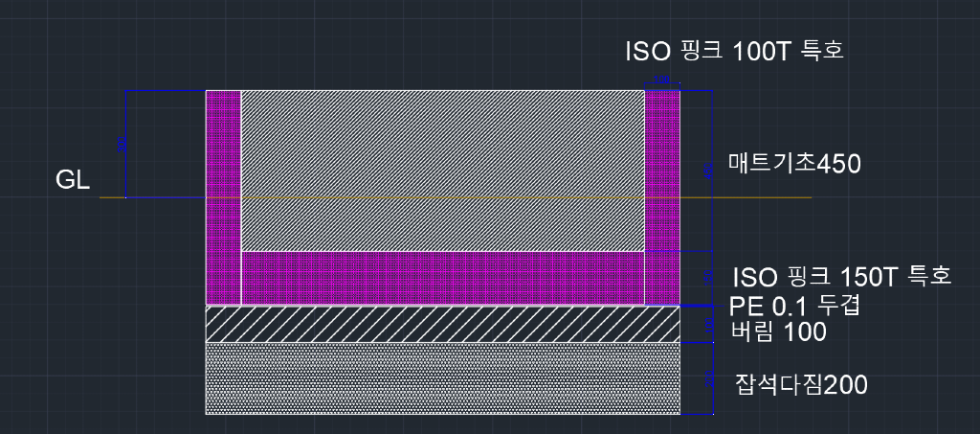This screenshot has height=434, width=980.
Task: Select the GL text label
Action: point(73,180)
